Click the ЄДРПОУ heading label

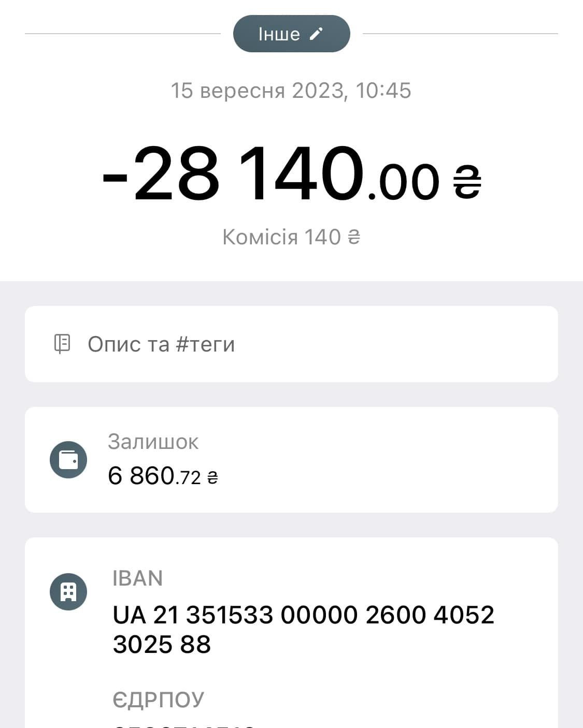tap(158, 700)
